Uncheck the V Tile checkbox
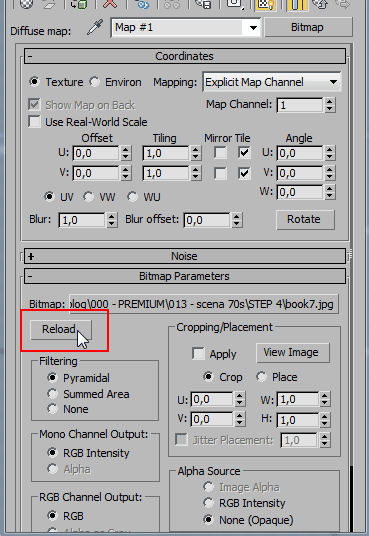 tap(244, 173)
